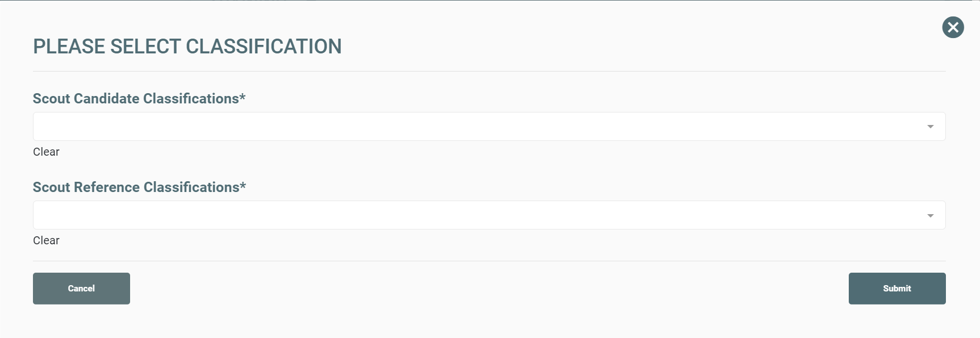Select the Clear link below candidate dropdown
The width and height of the screenshot is (980, 338).
[46, 152]
